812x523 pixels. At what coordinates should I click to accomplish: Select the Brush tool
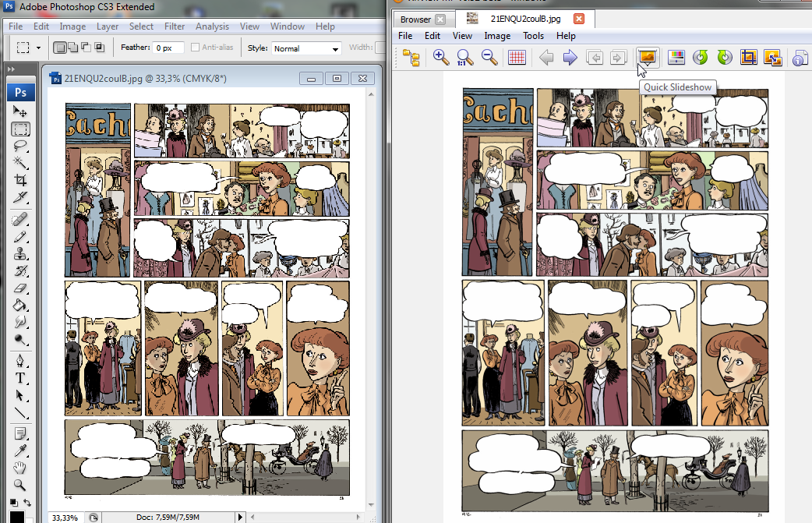[x=20, y=237]
